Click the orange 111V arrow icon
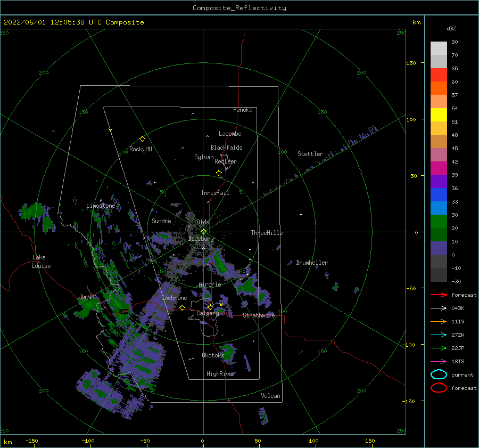 tap(439, 321)
